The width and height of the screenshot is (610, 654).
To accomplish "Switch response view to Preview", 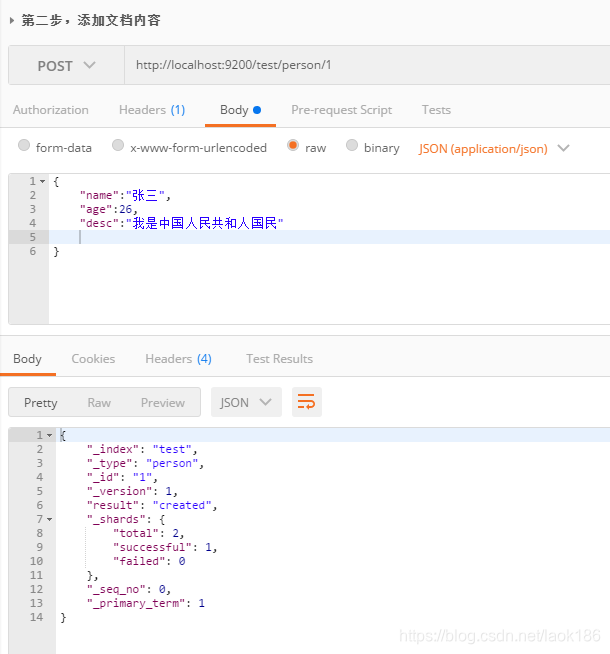I will 163,402.
